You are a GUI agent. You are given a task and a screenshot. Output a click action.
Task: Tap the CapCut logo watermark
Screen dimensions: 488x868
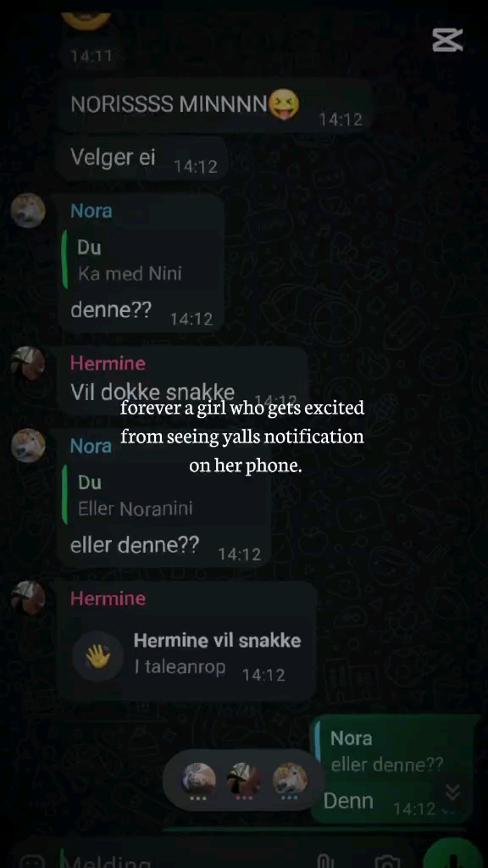pyautogui.click(x=447, y=41)
